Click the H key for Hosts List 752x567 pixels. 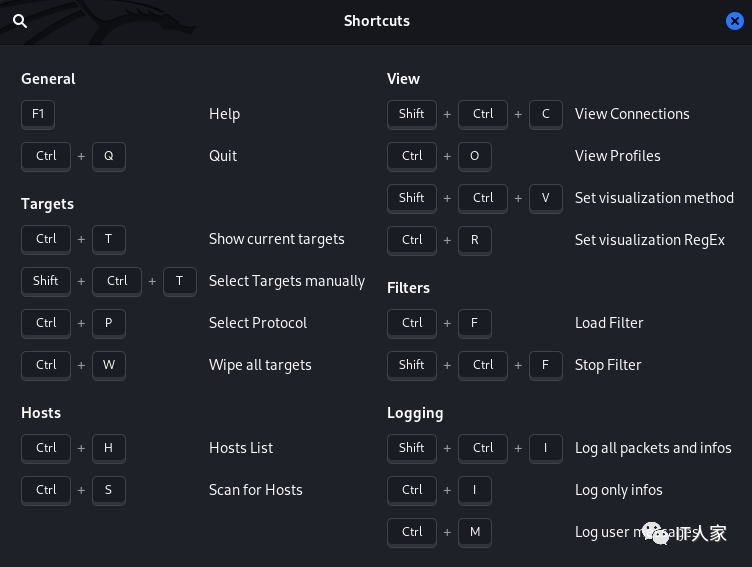109,448
